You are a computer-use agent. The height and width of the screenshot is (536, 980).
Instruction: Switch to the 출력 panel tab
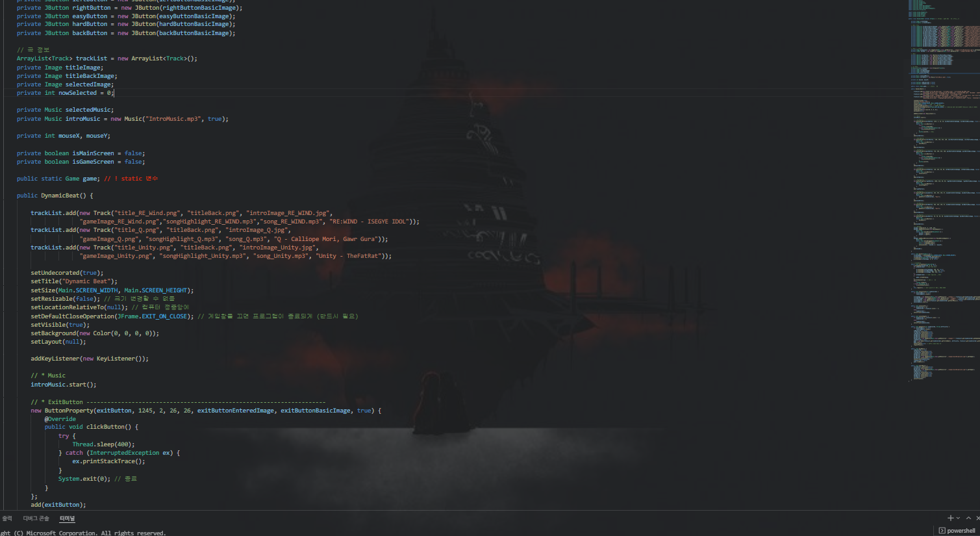[x=7, y=518]
